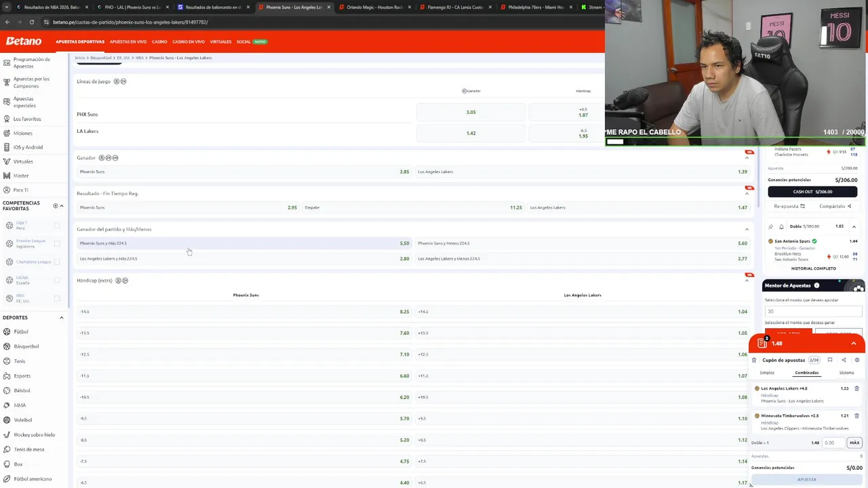Screen dimensions: 868x488
Task: Tick NBA EE. UU. favorite checkbox
Action: pyautogui.click(x=57, y=298)
